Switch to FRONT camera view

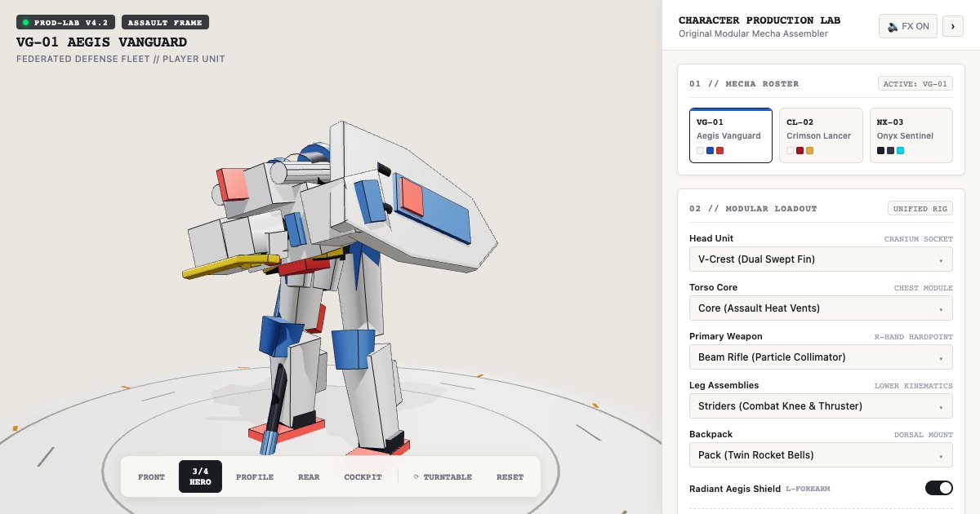coord(151,477)
